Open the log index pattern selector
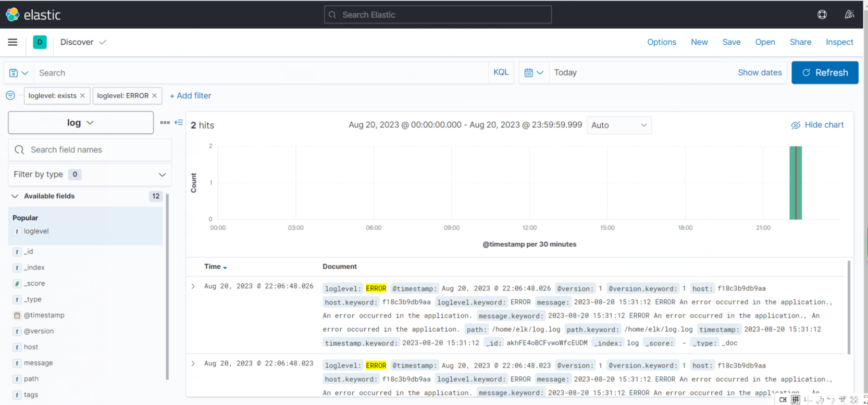The image size is (868, 405). pyautogui.click(x=81, y=123)
